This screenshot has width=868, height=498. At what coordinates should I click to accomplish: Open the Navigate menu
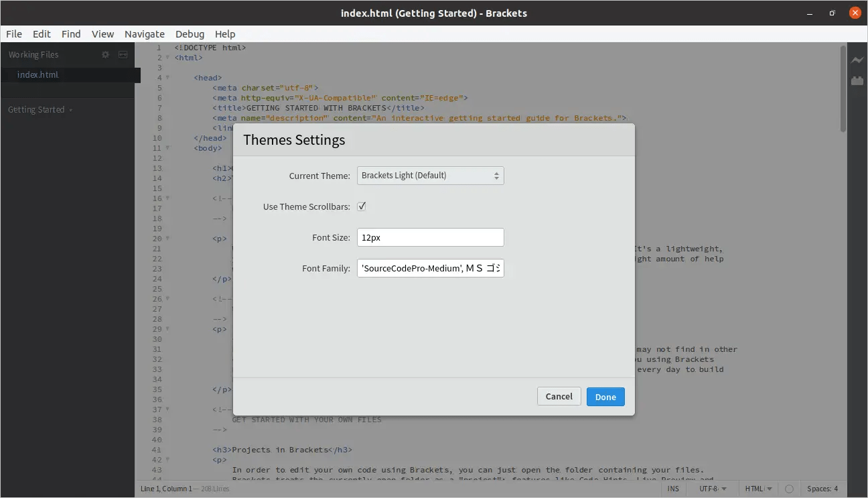[x=145, y=34]
